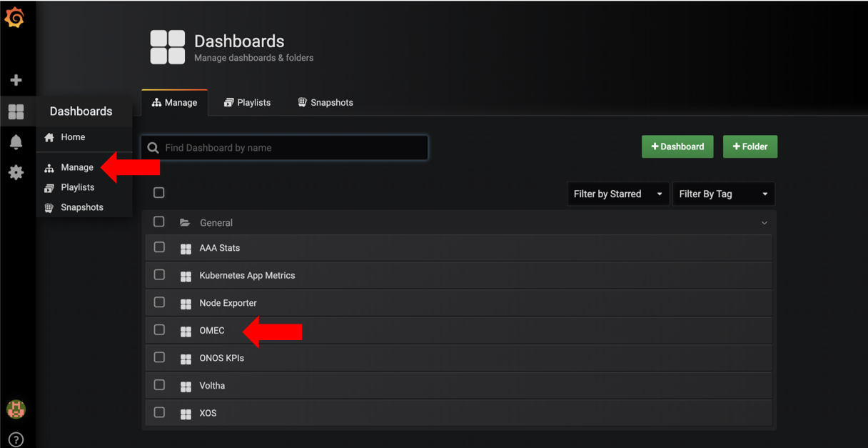Screen dimensions: 868x448
Task: Open the Filter by Starred dropdown
Action: (618, 194)
